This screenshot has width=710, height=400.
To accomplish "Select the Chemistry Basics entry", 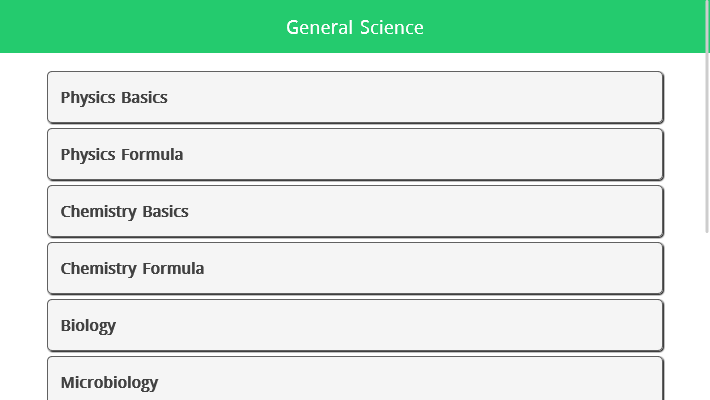I will click(x=355, y=211).
